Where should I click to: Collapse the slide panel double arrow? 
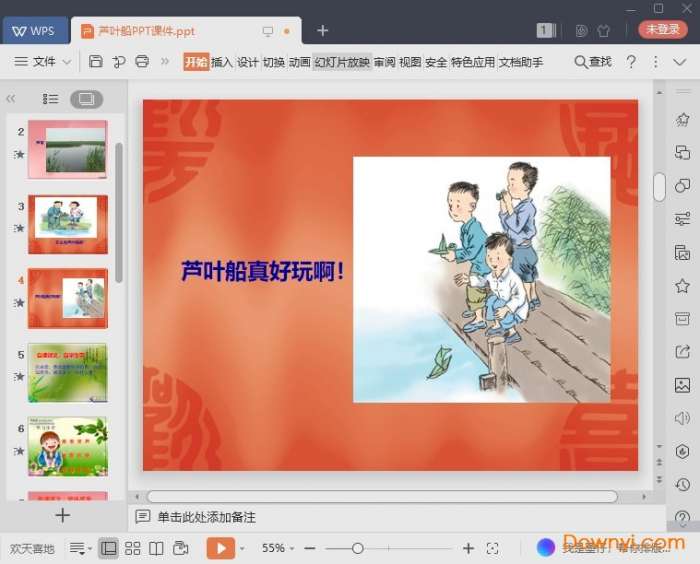11,99
